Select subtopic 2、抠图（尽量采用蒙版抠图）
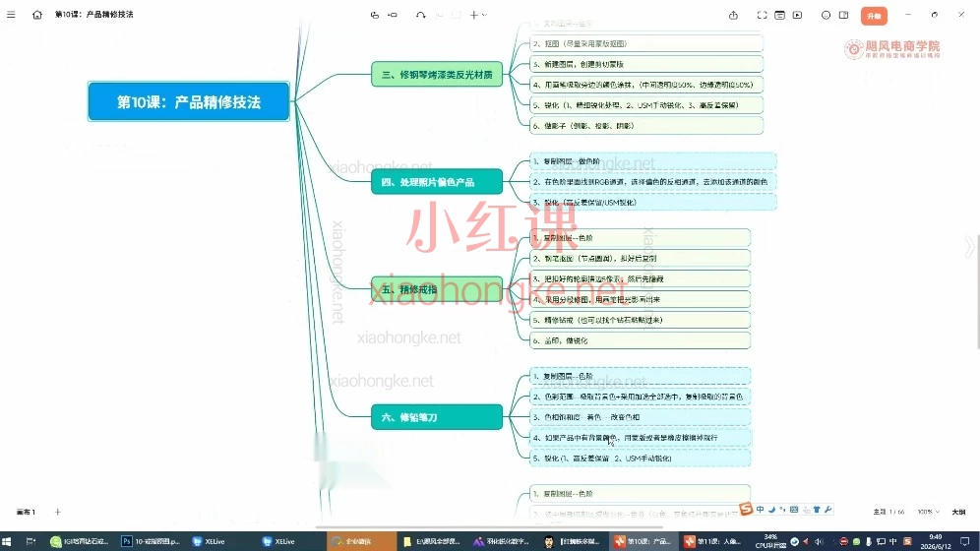The height and width of the screenshot is (551, 980). tap(646, 43)
